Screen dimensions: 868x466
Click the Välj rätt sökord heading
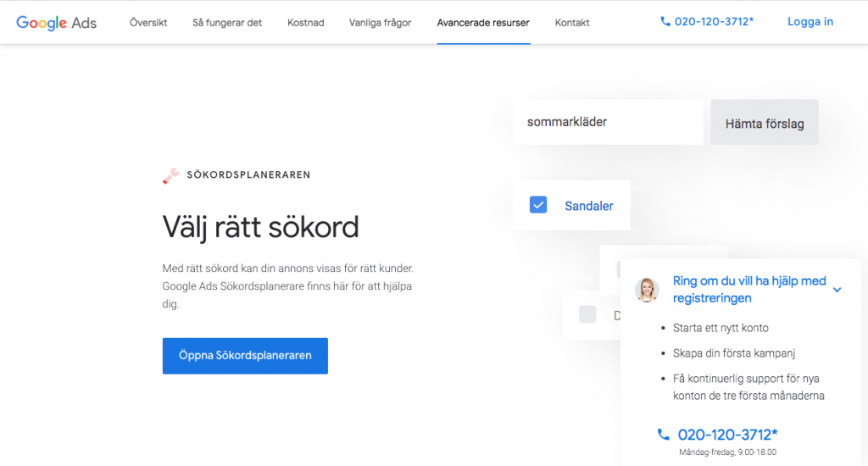(261, 227)
